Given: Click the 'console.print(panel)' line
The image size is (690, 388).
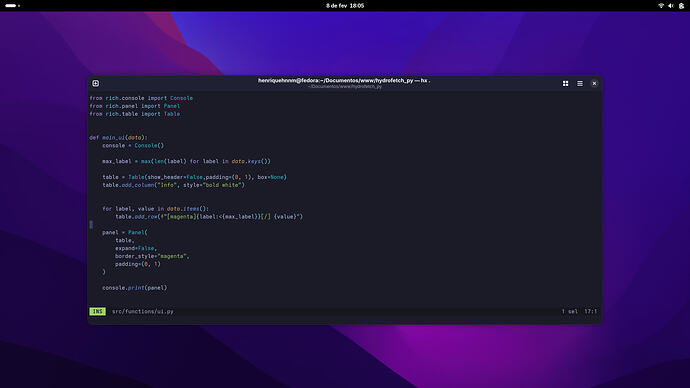Looking at the screenshot, I should tap(135, 288).
